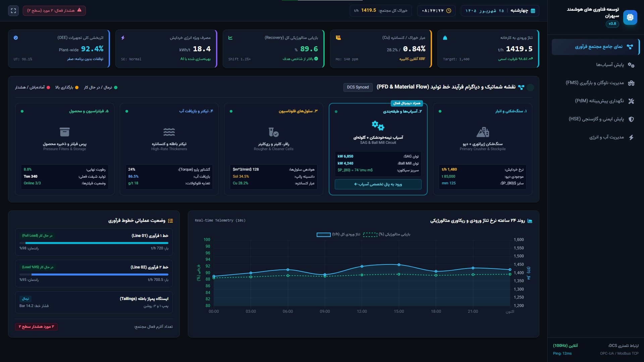This screenshot has width=644, height=362.
Task: Click the clock icon in the header
Action: pos(449,11)
